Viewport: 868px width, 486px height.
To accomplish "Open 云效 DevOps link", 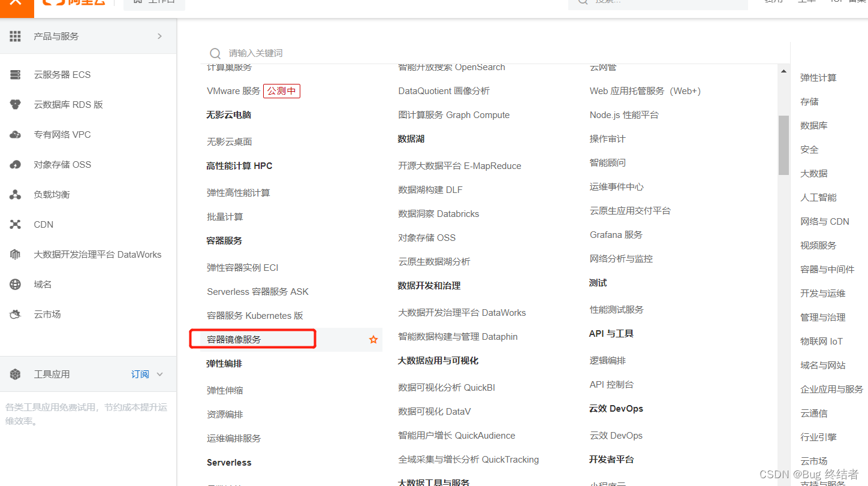I will pyautogui.click(x=616, y=436).
